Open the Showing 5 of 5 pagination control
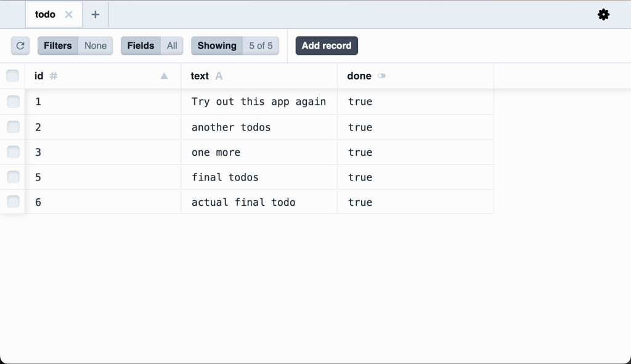The image size is (631, 364). point(235,46)
